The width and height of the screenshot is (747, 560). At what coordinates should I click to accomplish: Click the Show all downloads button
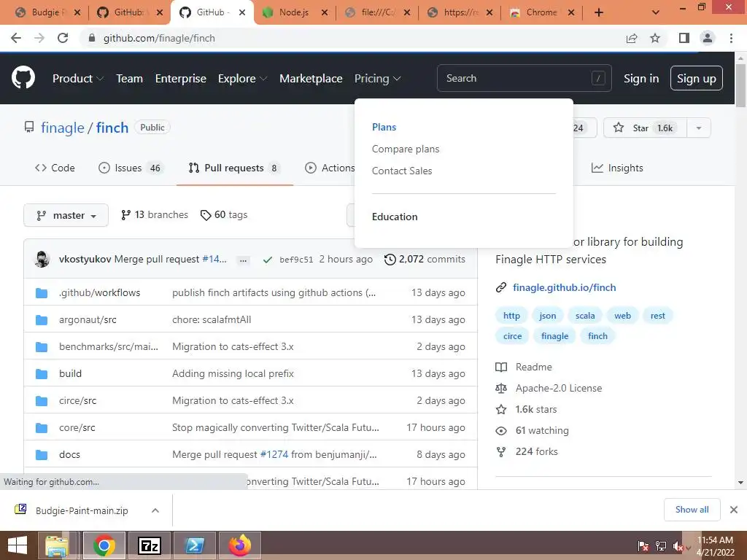692,510
